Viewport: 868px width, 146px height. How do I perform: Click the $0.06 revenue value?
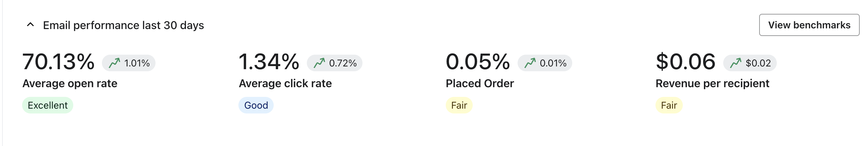tap(686, 62)
